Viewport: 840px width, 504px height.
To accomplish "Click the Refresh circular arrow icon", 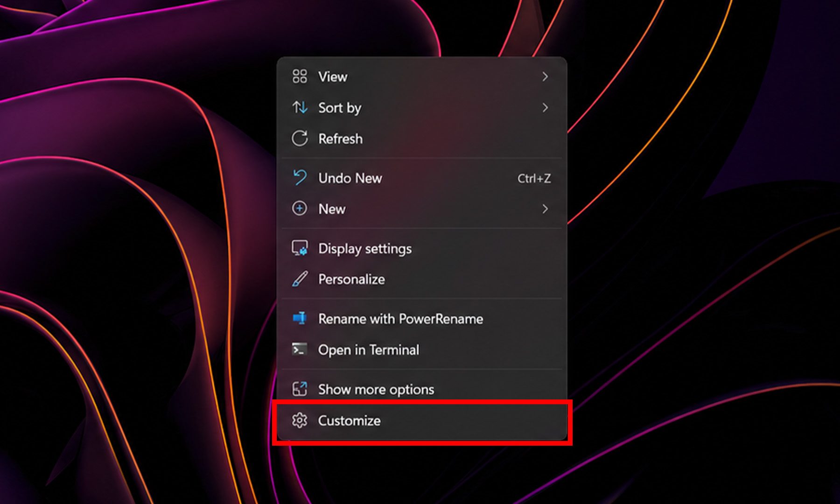I will pyautogui.click(x=300, y=139).
